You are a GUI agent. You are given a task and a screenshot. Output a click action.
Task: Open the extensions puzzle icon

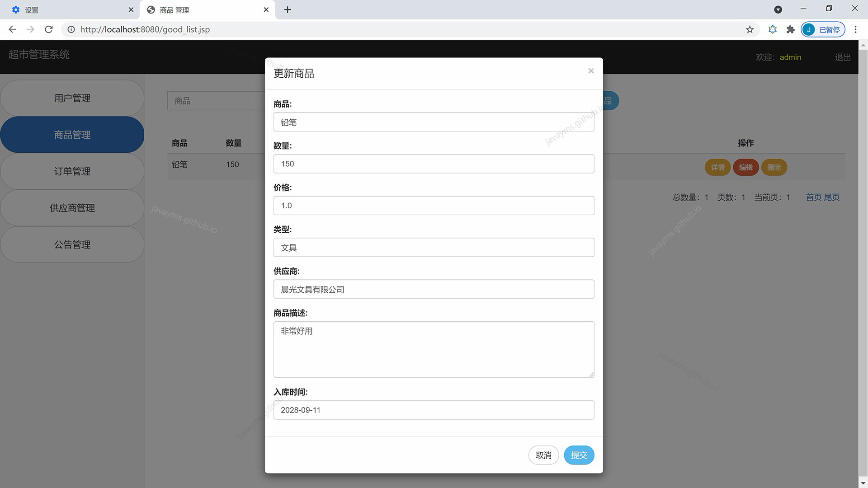click(790, 29)
